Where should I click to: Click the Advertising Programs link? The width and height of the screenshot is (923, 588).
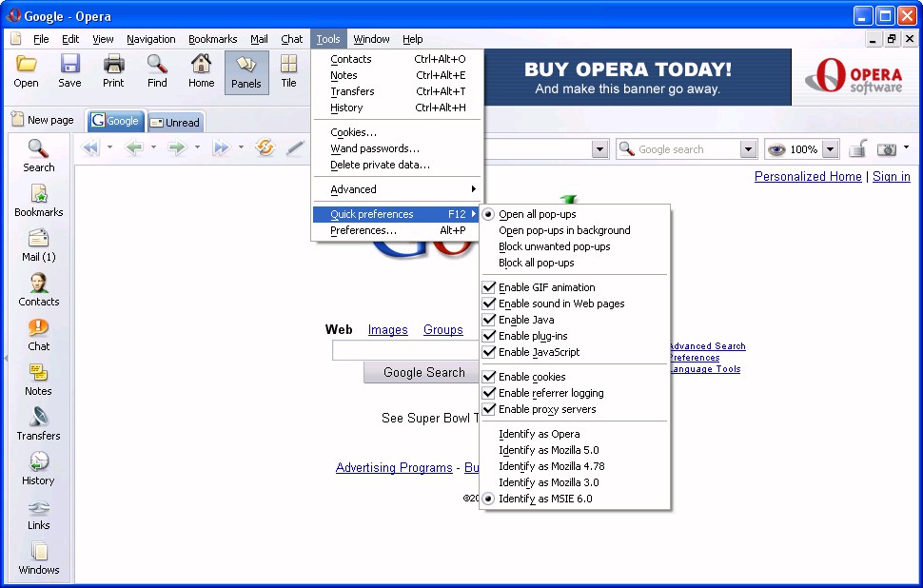(394, 468)
